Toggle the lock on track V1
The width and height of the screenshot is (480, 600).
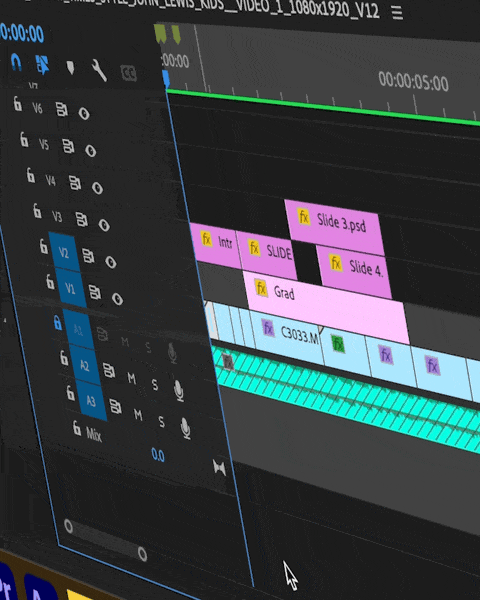[50, 281]
